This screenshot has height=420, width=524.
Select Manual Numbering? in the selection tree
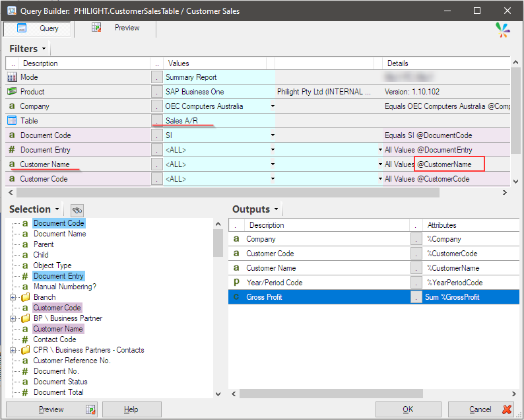click(x=65, y=287)
